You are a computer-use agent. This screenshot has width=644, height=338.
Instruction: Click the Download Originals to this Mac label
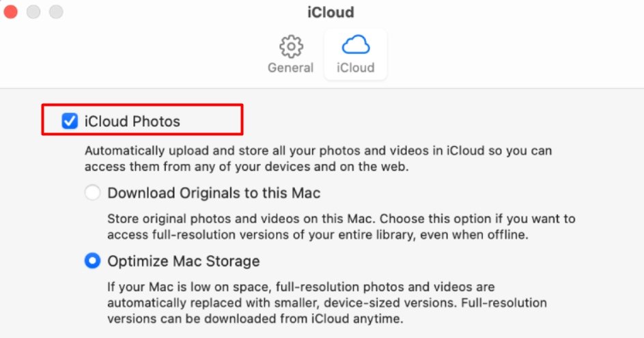coord(214,193)
